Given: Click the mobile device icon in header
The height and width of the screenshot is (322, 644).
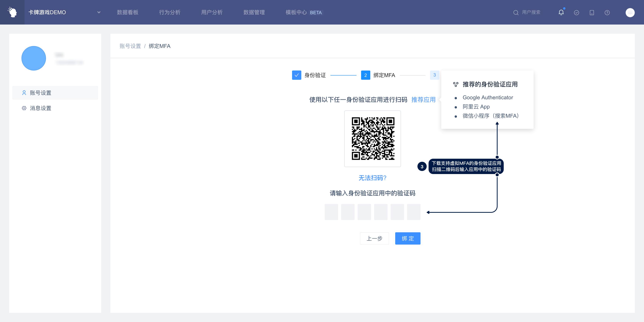Looking at the screenshot, I should point(592,12).
